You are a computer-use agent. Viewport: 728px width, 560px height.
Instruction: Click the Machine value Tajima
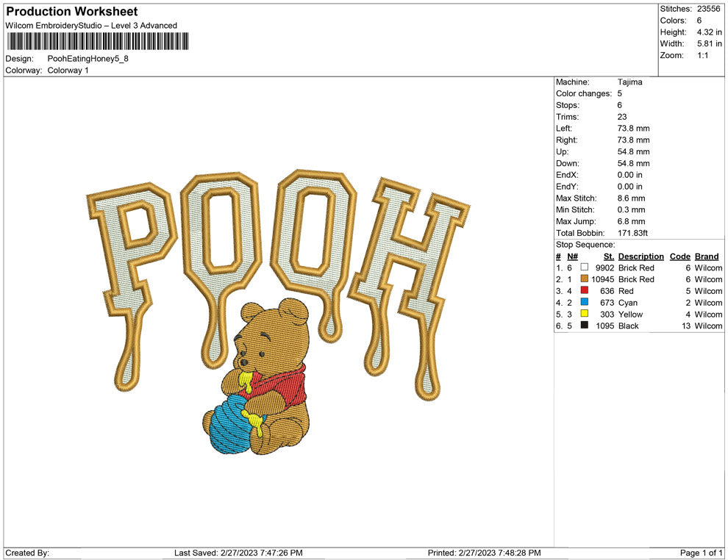pyautogui.click(x=629, y=82)
